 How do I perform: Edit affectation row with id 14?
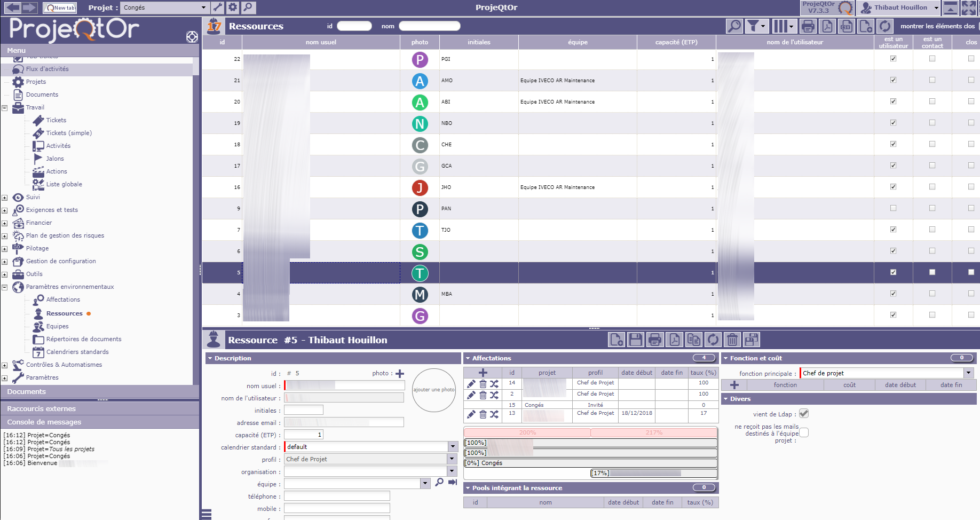click(x=471, y=383)
